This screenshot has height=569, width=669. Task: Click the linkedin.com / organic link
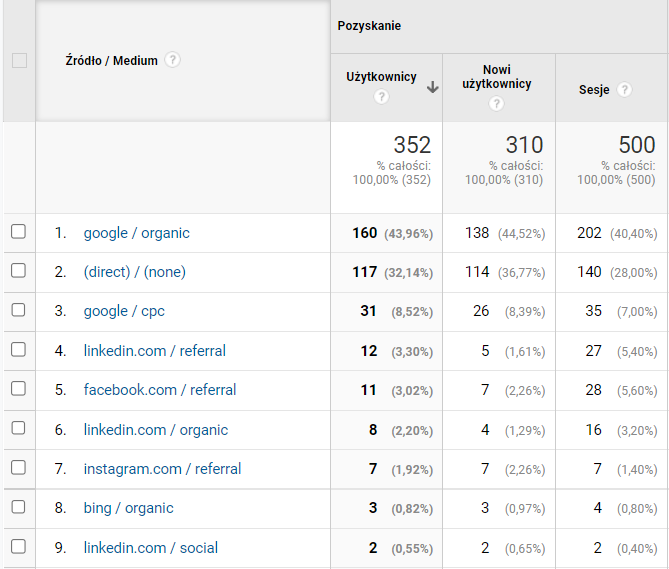pos(156,430)
